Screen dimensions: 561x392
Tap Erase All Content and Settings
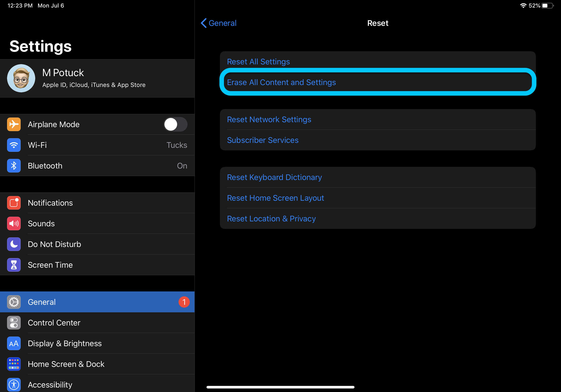[281, 82]
